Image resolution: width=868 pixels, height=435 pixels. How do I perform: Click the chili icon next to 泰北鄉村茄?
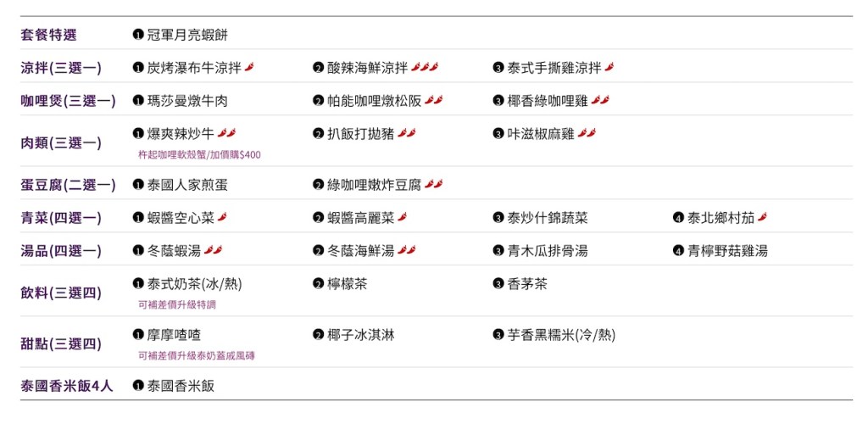(762, 218)
